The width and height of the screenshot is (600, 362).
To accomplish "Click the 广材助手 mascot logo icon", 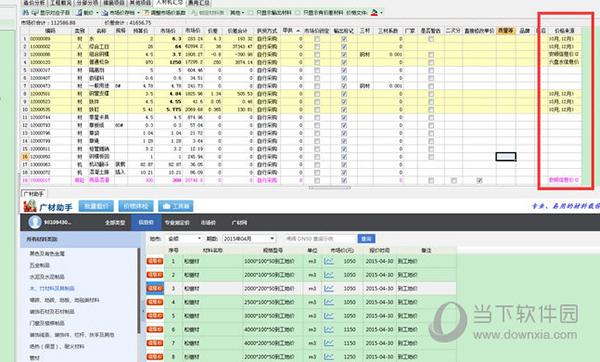I will (x=30, y=206).
